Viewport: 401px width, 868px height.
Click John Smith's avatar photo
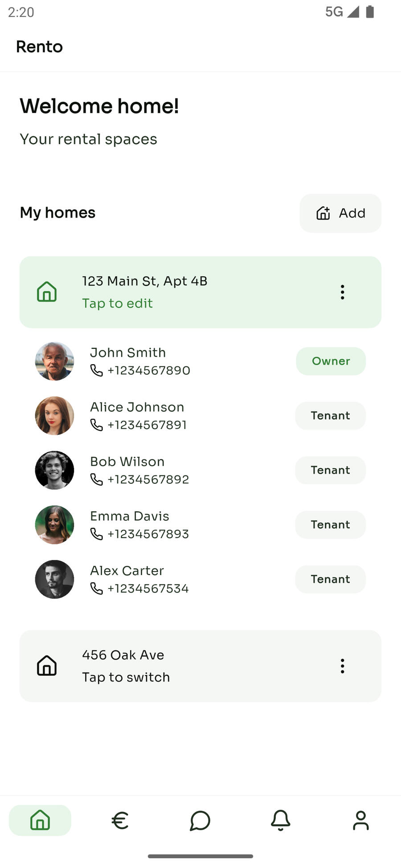(54, 361)
